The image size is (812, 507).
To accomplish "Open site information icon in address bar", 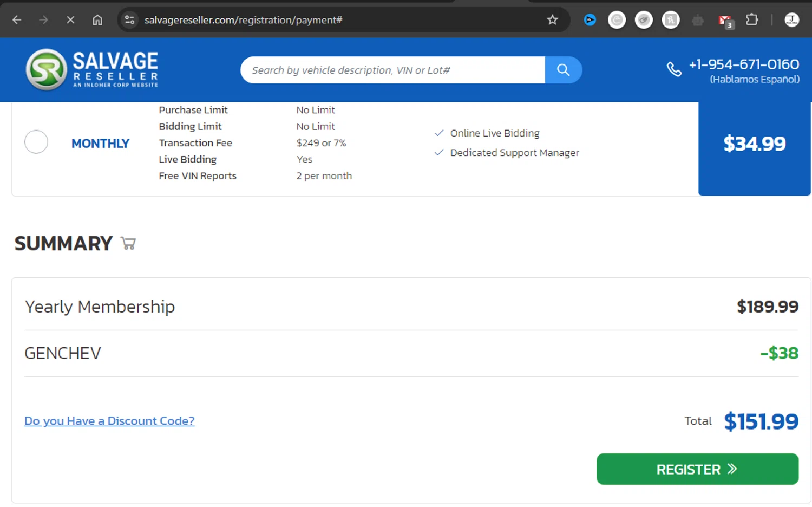I will [x=129, y=20].
